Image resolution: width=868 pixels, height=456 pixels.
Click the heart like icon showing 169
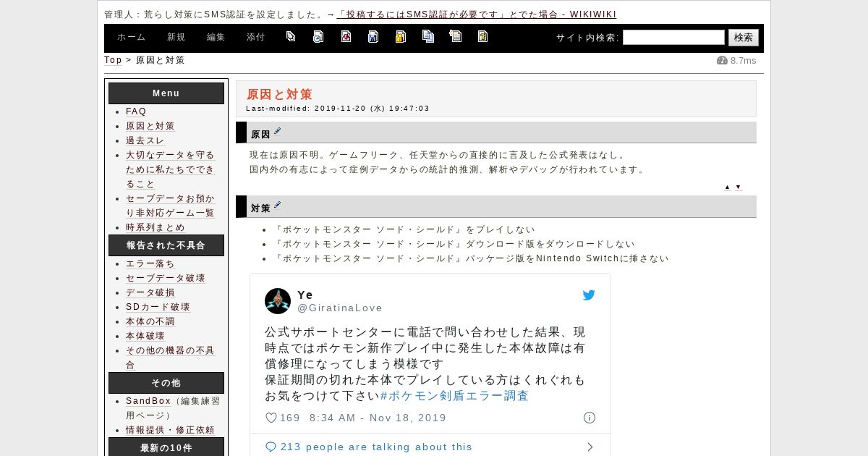[271, 418]
